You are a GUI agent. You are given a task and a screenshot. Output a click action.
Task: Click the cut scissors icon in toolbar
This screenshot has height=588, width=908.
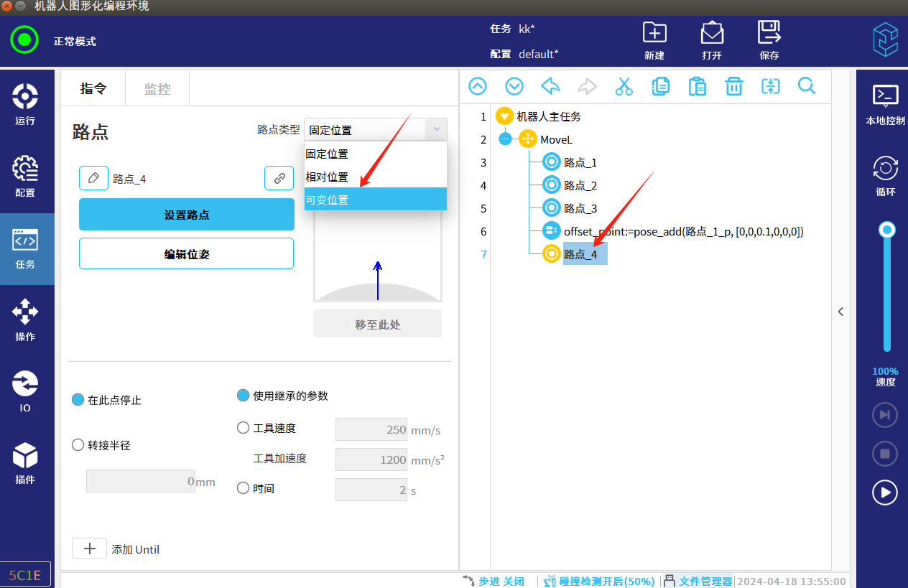click(624, 87)
